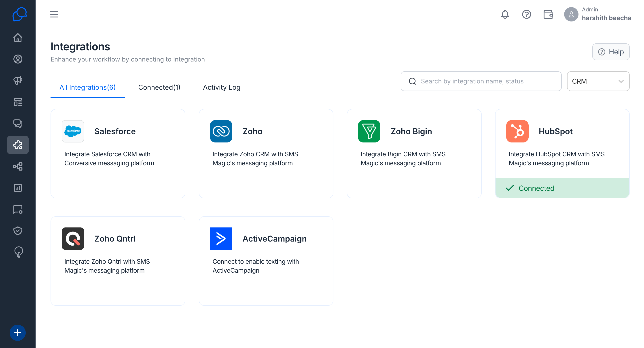Open the Zoho Bigin integration card
This screenshot has height=348, width=644.
point(414,153)
